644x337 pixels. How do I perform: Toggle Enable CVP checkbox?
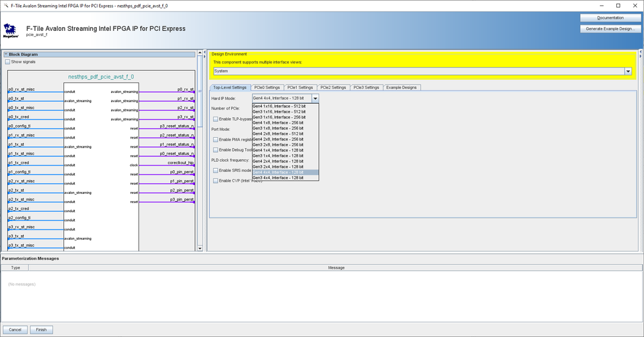[x=216, y=180]
